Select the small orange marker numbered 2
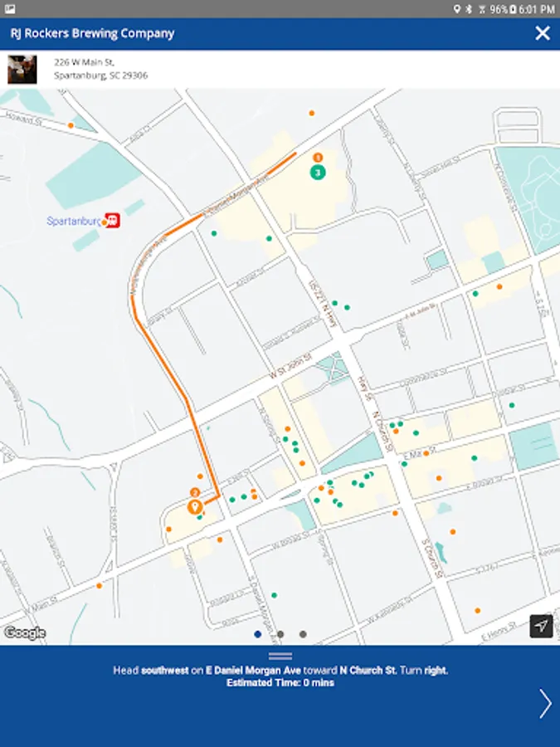 (x=194, y=492)
